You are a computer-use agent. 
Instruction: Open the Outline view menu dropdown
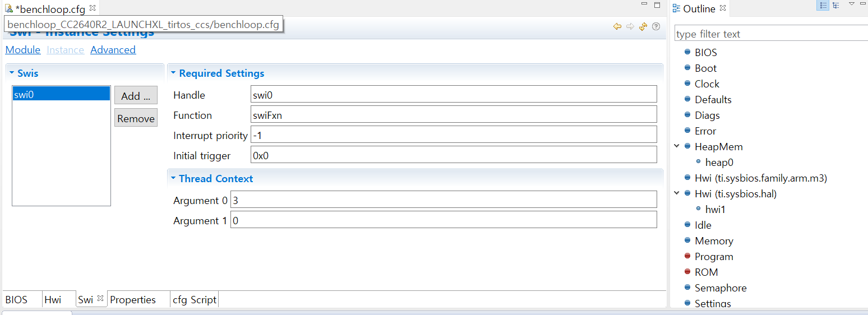851,4
